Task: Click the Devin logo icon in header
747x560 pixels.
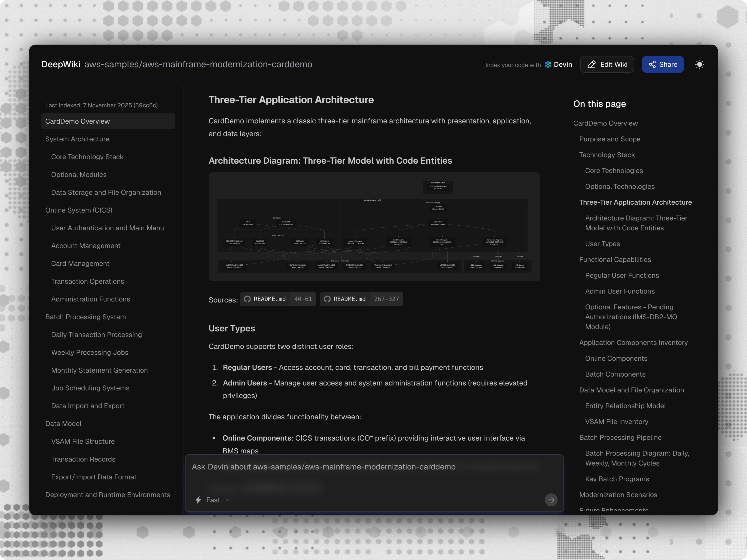Action: coord(548,64)
